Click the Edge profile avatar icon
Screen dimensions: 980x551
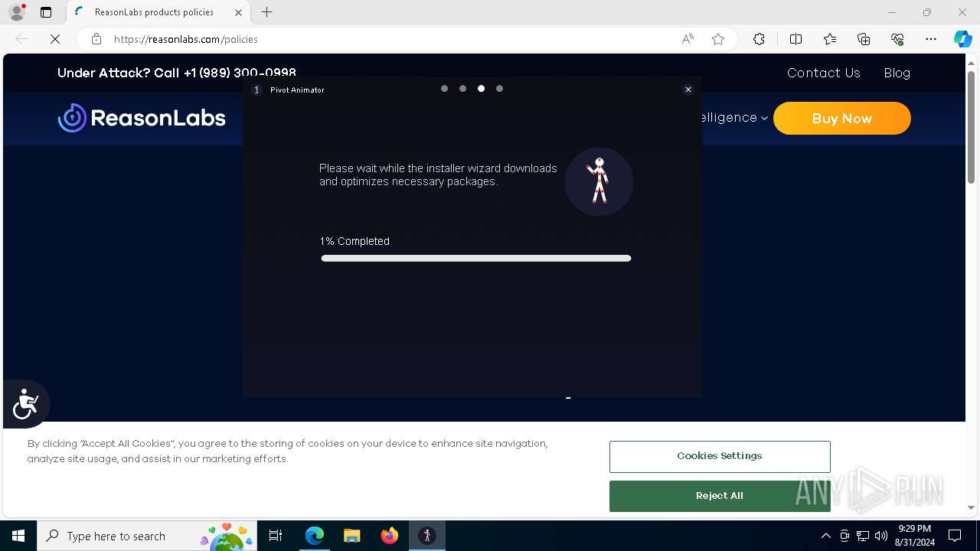point(16,12)
